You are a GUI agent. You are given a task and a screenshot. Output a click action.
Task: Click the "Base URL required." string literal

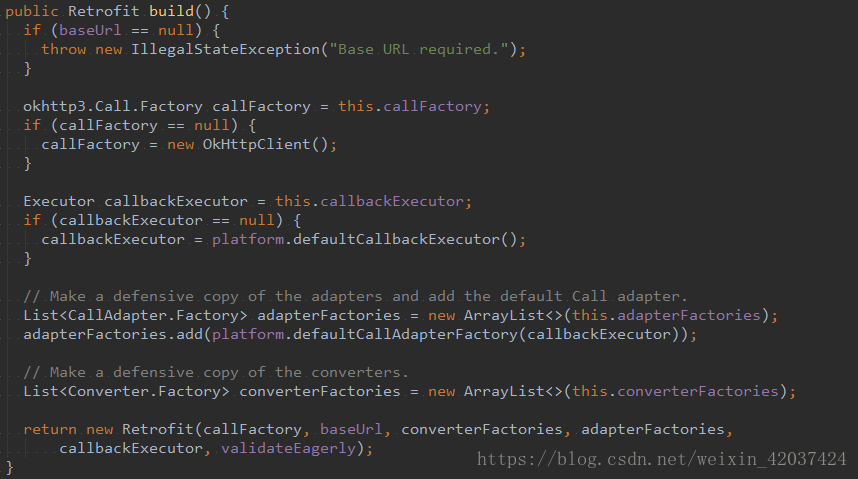tap(419, 49)
